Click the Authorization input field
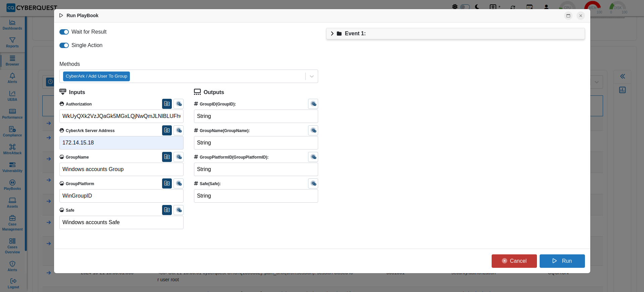The width and height of the screenshot is (644, 292). tap(121, 116)
